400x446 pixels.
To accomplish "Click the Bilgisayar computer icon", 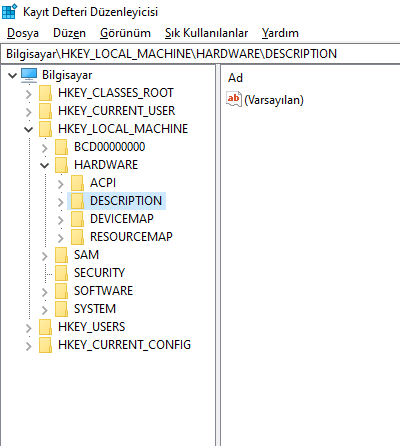I will pos(29,75).
